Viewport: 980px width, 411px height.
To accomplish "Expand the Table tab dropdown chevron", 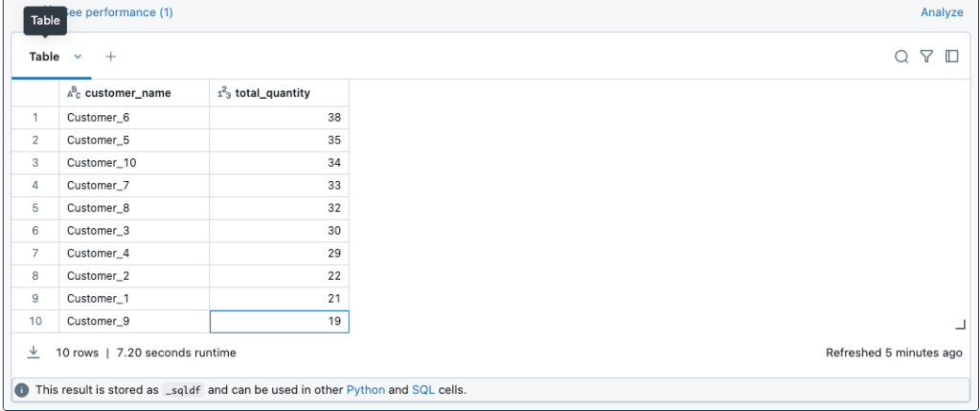I will (78, 57).
